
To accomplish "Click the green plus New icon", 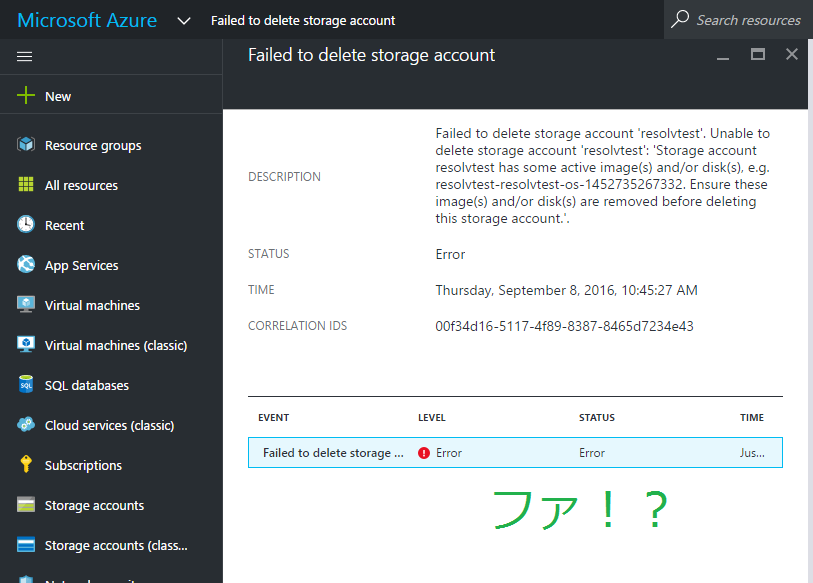I will click(x=25, y=95).
